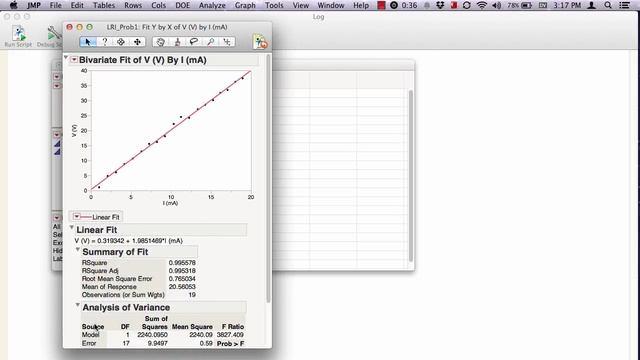Open the Window menu
The image size is (640, 360).
tap(331, 5)
